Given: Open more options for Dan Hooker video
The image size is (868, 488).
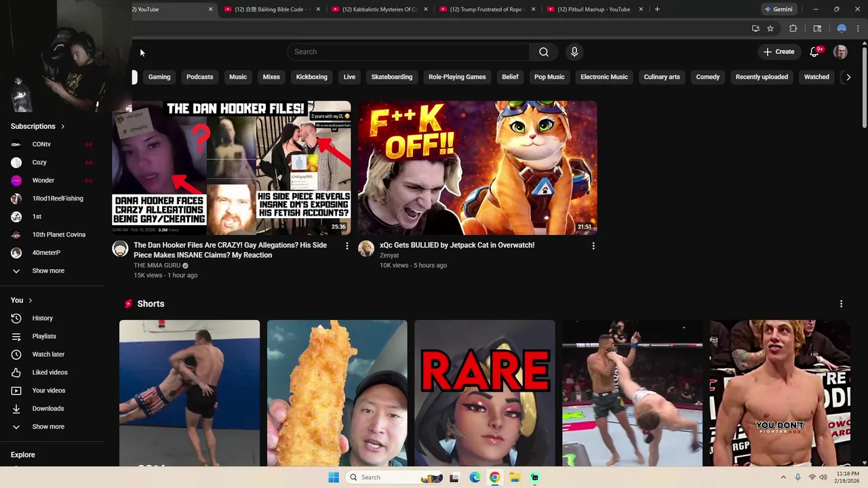Looking at the screenshot, I should (347, 246).
